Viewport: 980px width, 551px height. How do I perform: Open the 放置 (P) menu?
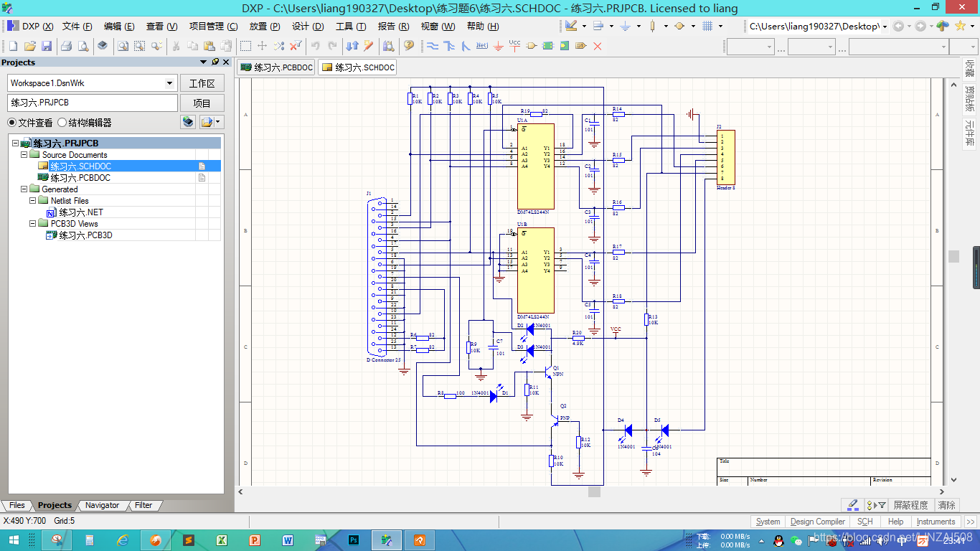[x=265, y=27]
